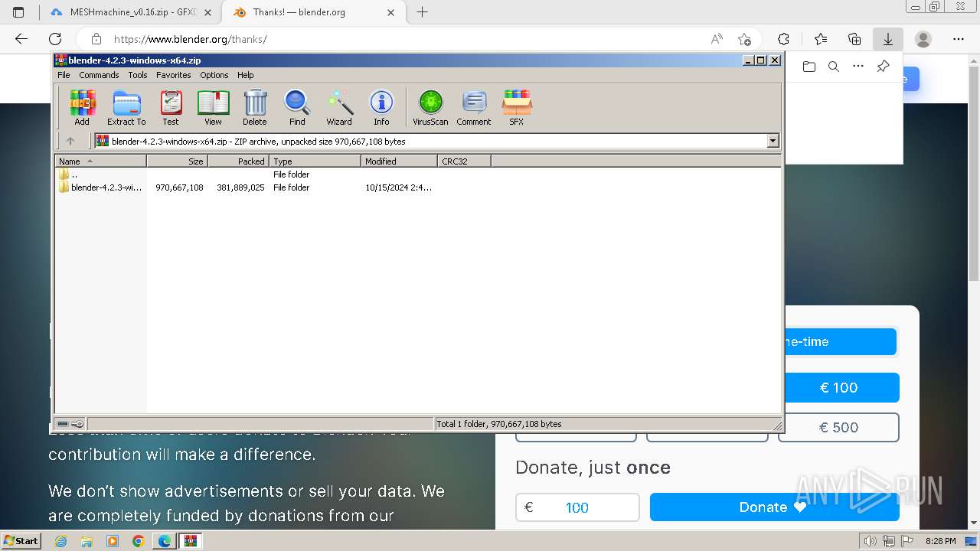The width and height of the screenshot is (980, 551).
Task: Close the MESHmachine browser tab
Action: click(x=208, y=12)
